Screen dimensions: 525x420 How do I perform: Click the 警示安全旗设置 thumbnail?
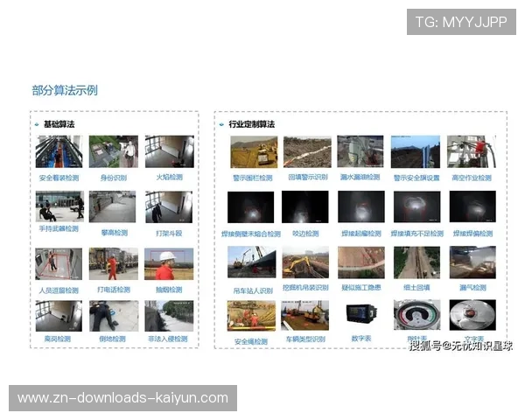click(x=416, y=151)
